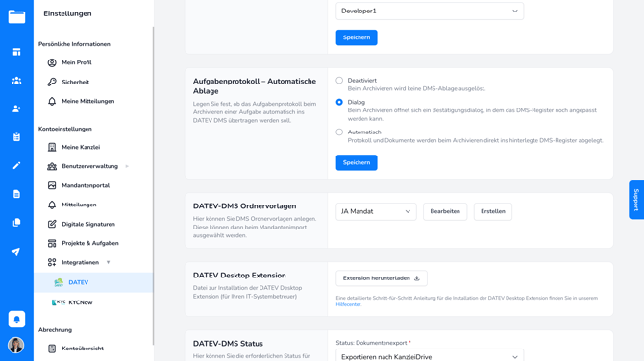Click the Meine Kanzlei building icon

pos(52,147)
